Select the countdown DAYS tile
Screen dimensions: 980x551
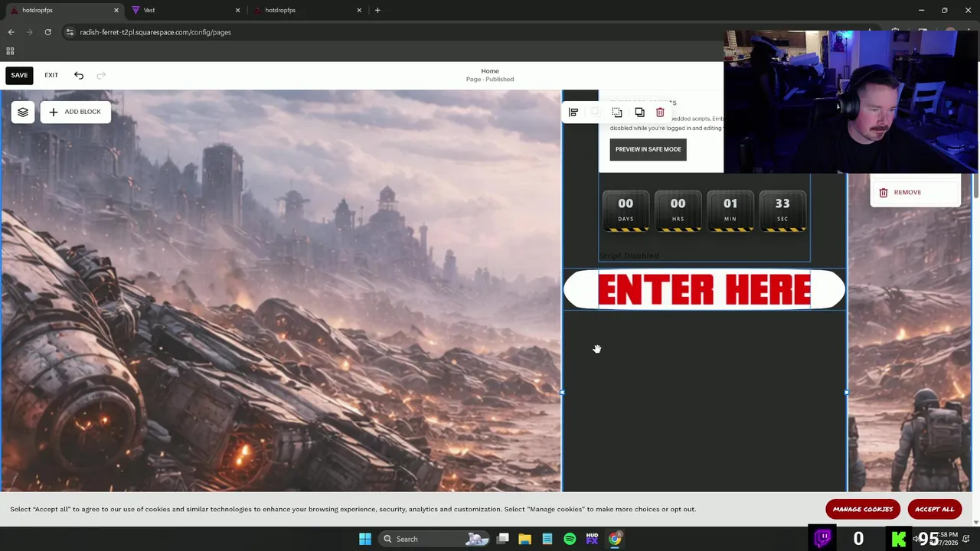click(626, 210)
